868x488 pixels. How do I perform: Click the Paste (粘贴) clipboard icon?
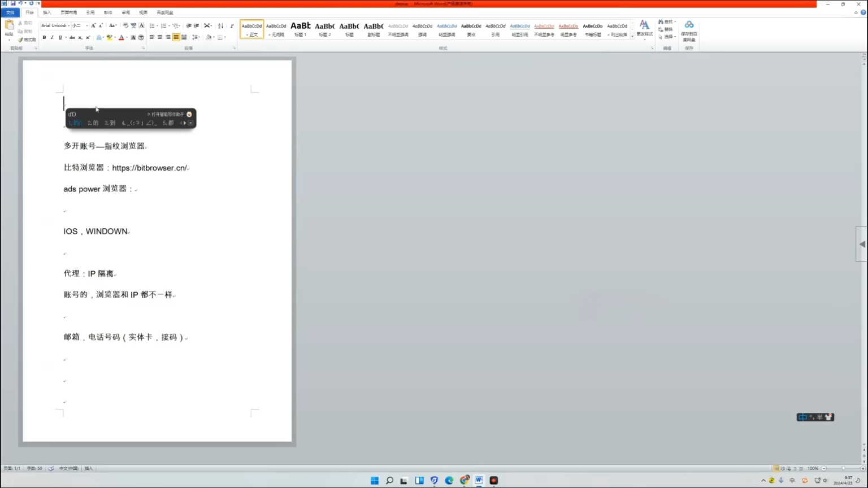[x=9, y=27]
